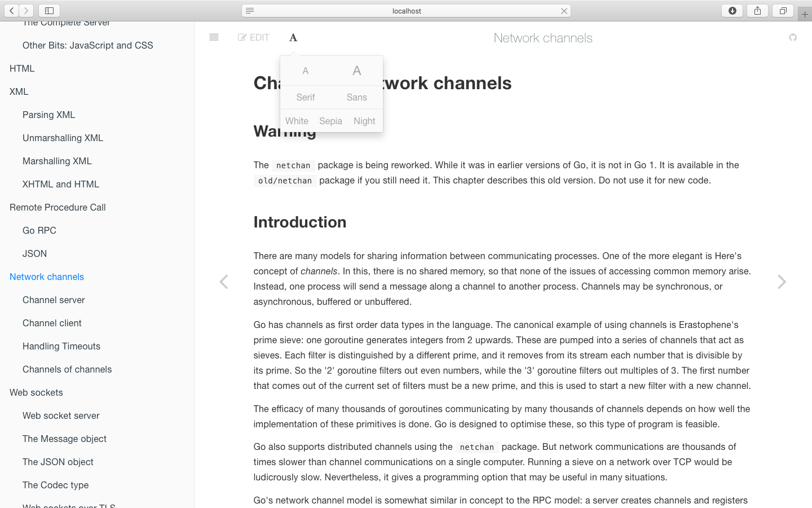The width and height of the screenshot is (812, 508).
Task: Select the White color theme
Action: click(x=297, y=121)
